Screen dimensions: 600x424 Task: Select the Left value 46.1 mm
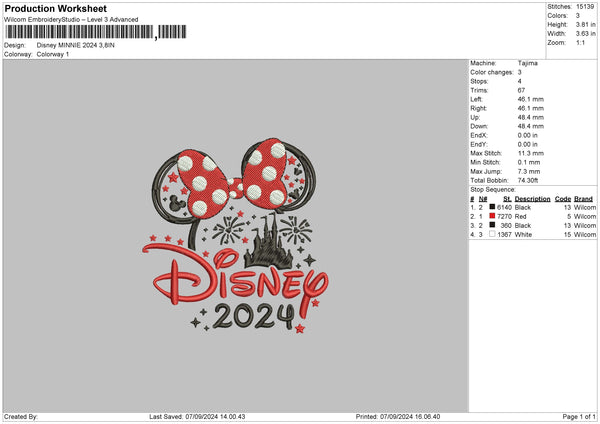(531, 99)
